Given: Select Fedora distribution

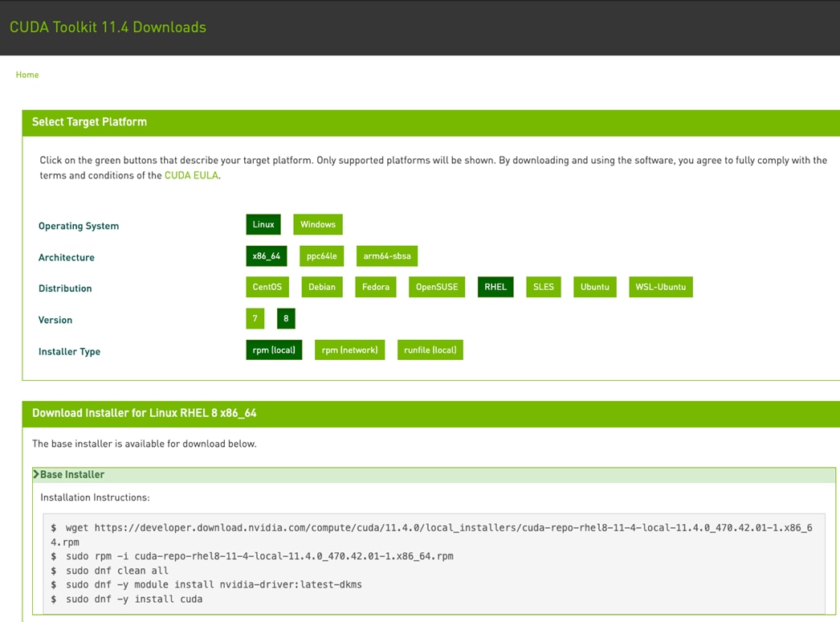Looking at the screenshot, I should (376, 287).
